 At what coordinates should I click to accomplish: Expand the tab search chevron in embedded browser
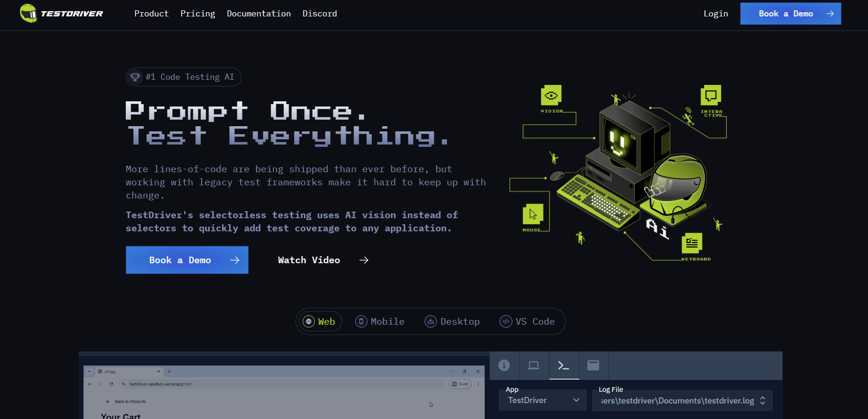coord(89,371)
